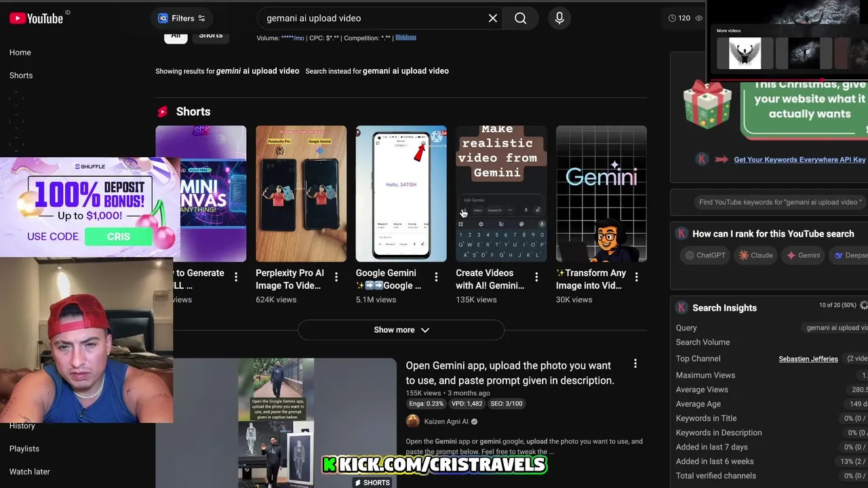Clear the search box with X icon

[493, 18]
